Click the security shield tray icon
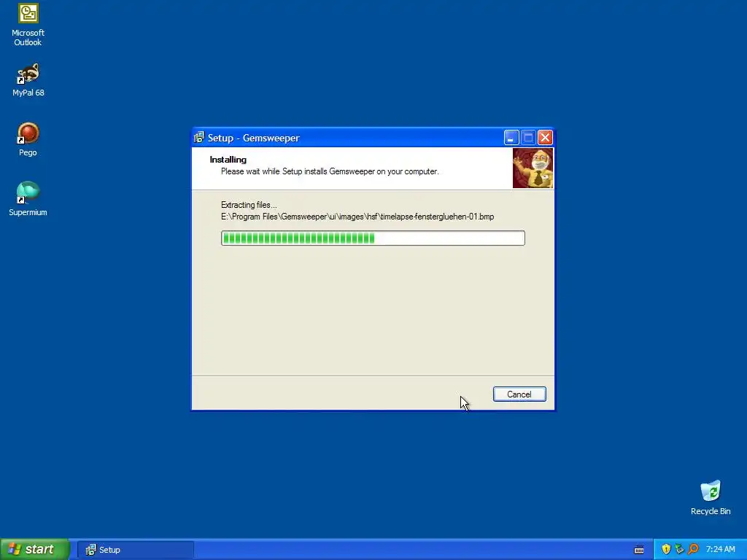747x560 pixels. tap(666, 550)
